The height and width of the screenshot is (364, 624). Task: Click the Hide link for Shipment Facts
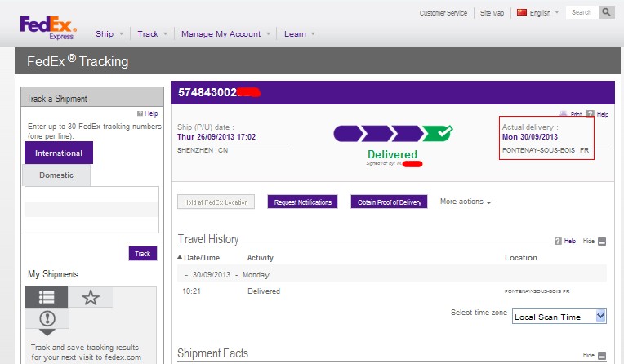589,355
